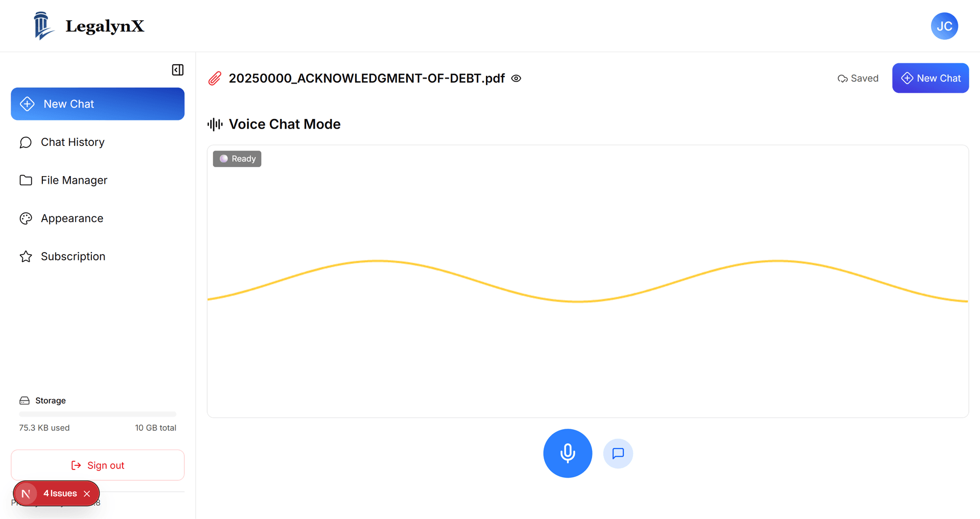
Task: Click the Voice Chat Mode waveform icon
Action: pos(215,125)
